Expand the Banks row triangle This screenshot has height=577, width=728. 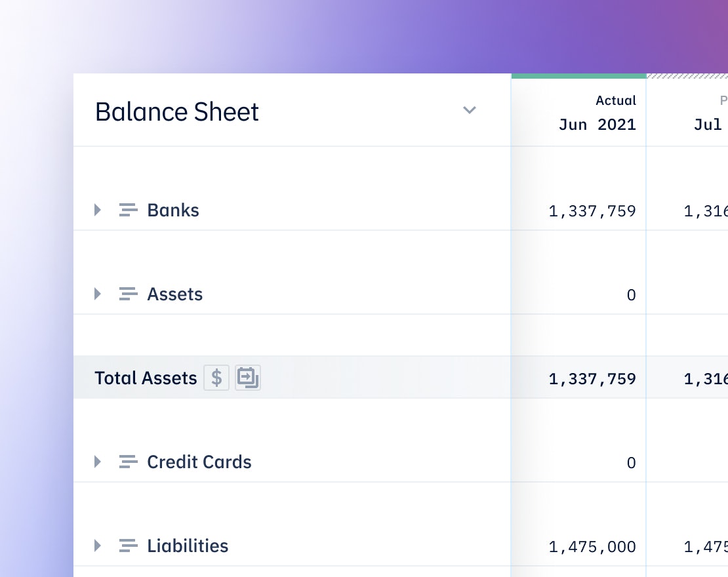98,210
